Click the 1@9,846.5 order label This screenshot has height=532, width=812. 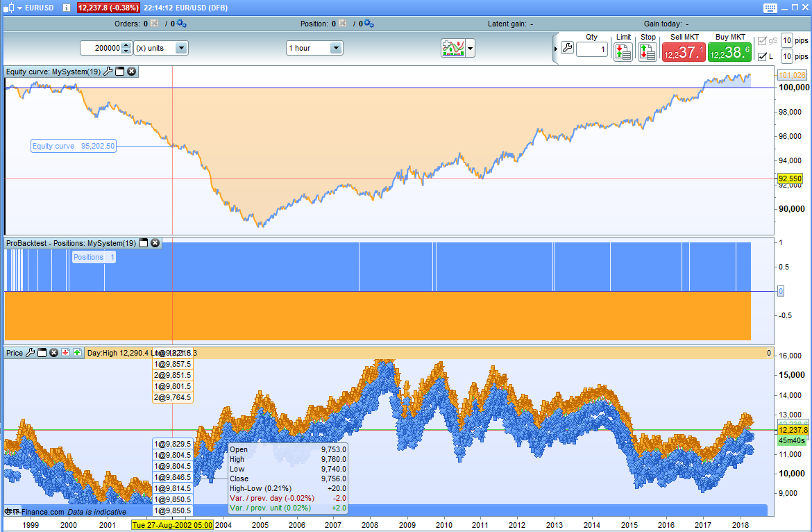point(172,477)
